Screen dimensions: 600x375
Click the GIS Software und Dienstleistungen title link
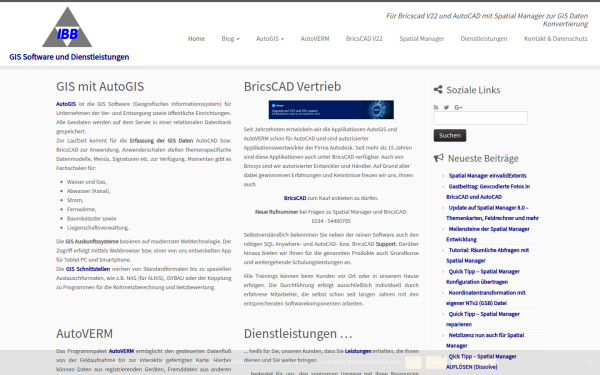coord(69,57)
